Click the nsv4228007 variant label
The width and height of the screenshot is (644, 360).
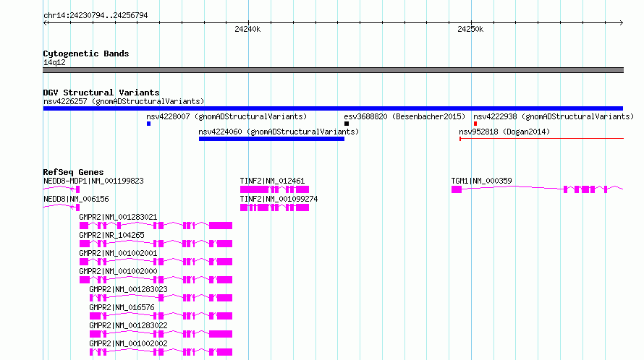pos(226,116)
